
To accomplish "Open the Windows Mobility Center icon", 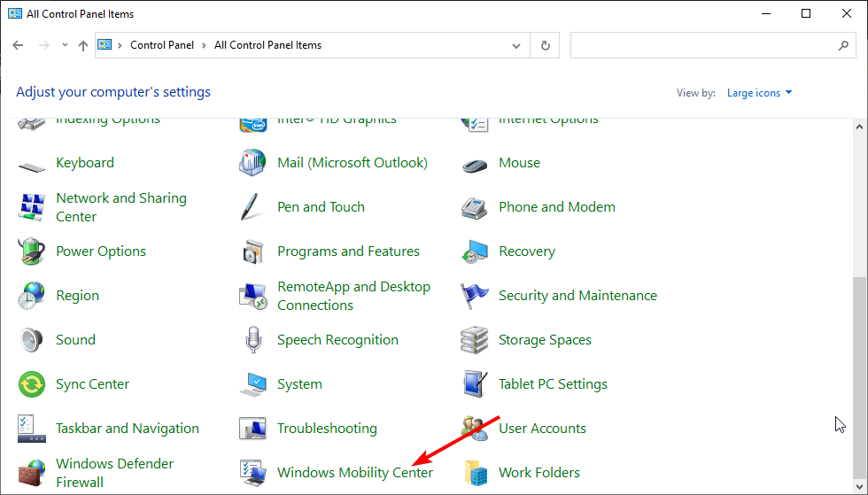I will (253, 472).
